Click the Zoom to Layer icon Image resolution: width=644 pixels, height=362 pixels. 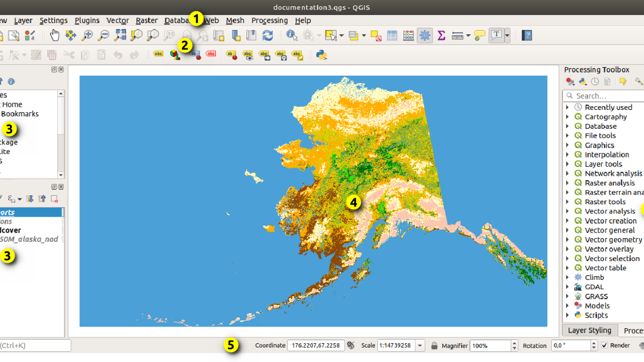pos(153,35)
